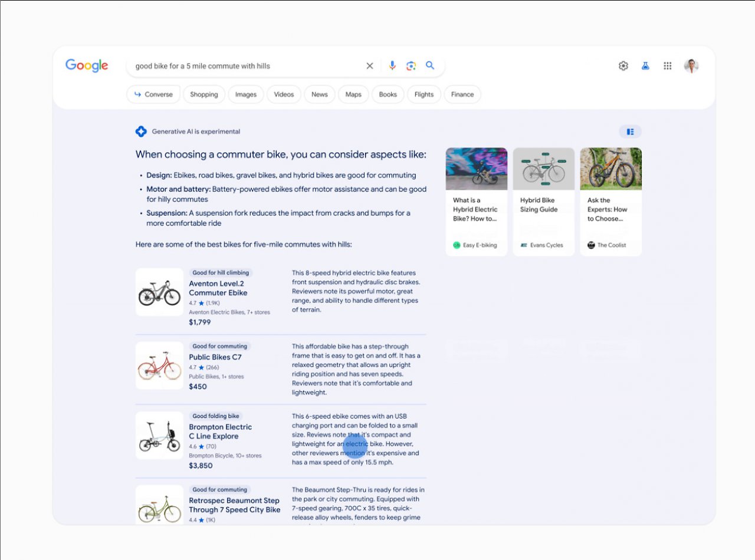Click the Google logo
755x560 pixels.
pyautogui.click(x=87, y=65)
